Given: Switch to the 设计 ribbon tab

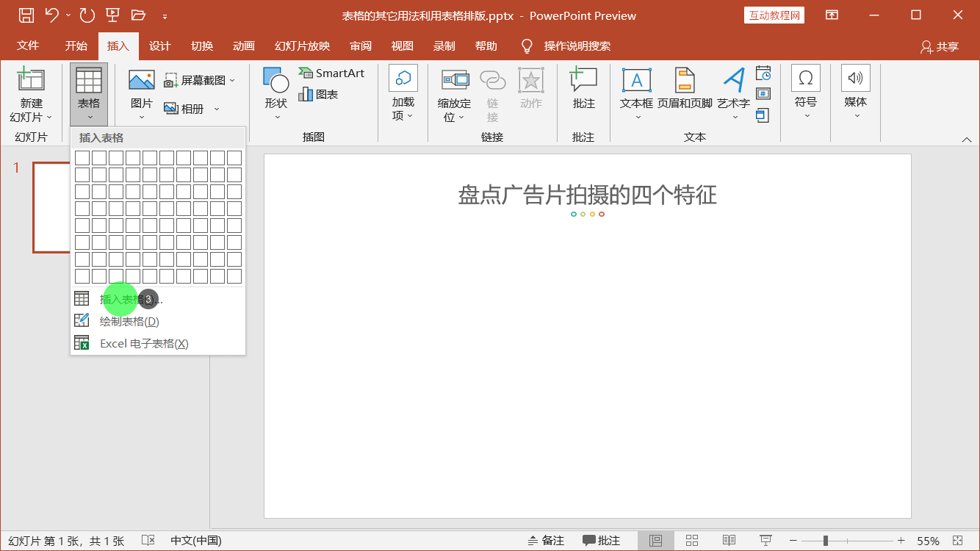Looking at the screenshot, I should (160, 46).
